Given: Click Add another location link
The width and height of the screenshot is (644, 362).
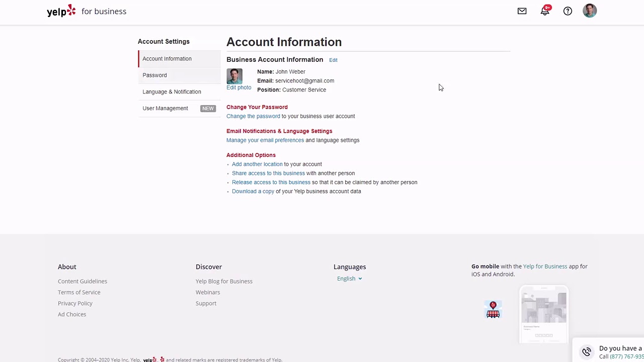Looking at the screenshot, I should click(257, 164).
